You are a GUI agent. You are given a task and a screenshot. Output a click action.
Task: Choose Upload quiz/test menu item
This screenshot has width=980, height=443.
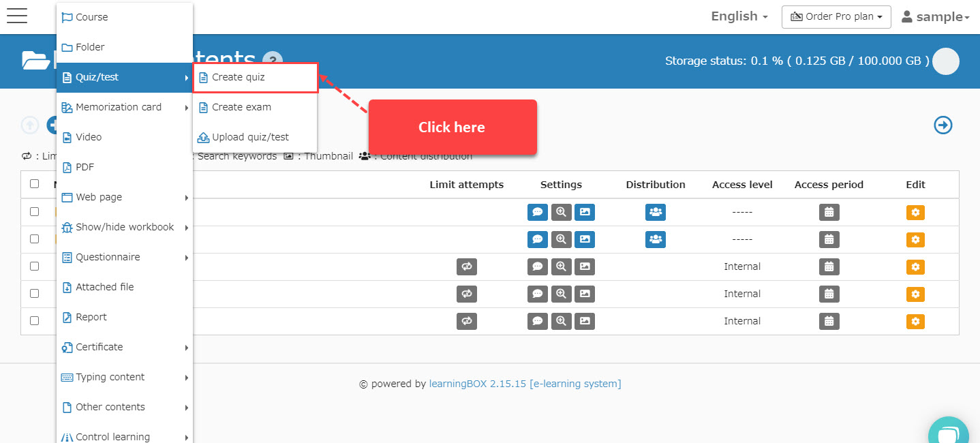(250, 137)
